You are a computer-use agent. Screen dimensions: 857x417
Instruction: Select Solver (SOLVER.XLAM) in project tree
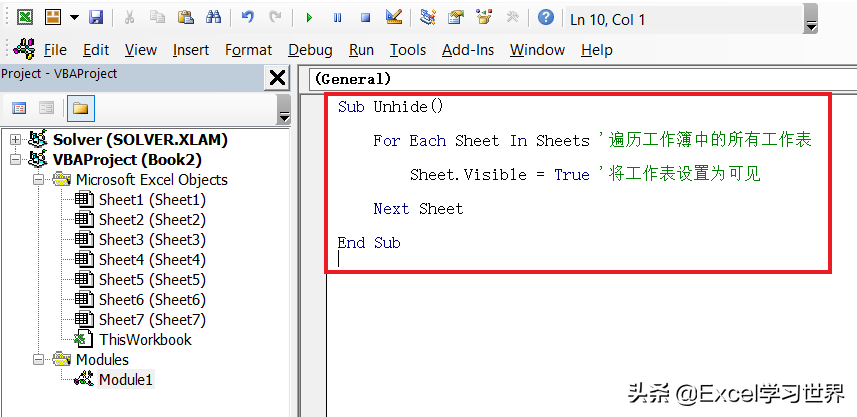coord(140,140)
